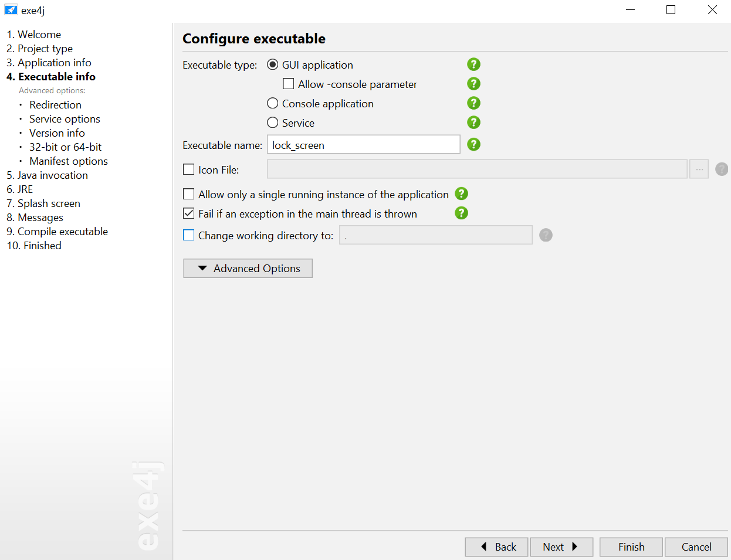Open Version info page
Image resolution: width=731 pixels, height=560 pixels.
[x=57, y=133]
